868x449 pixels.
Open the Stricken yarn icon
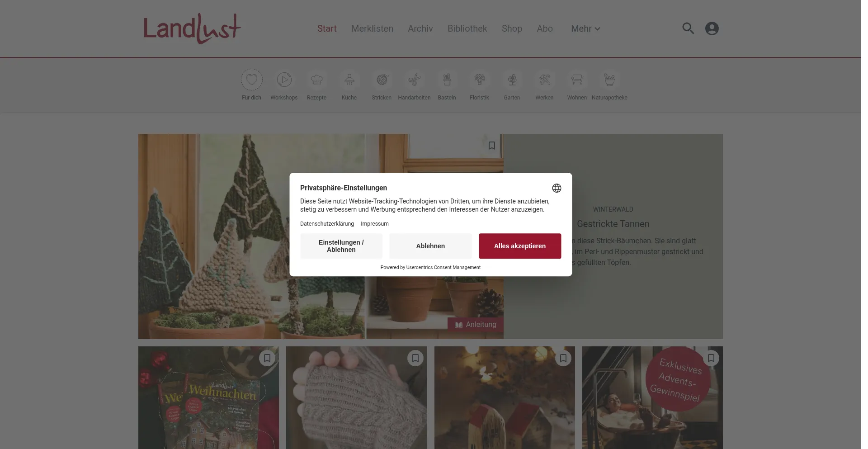pos(382,80)
